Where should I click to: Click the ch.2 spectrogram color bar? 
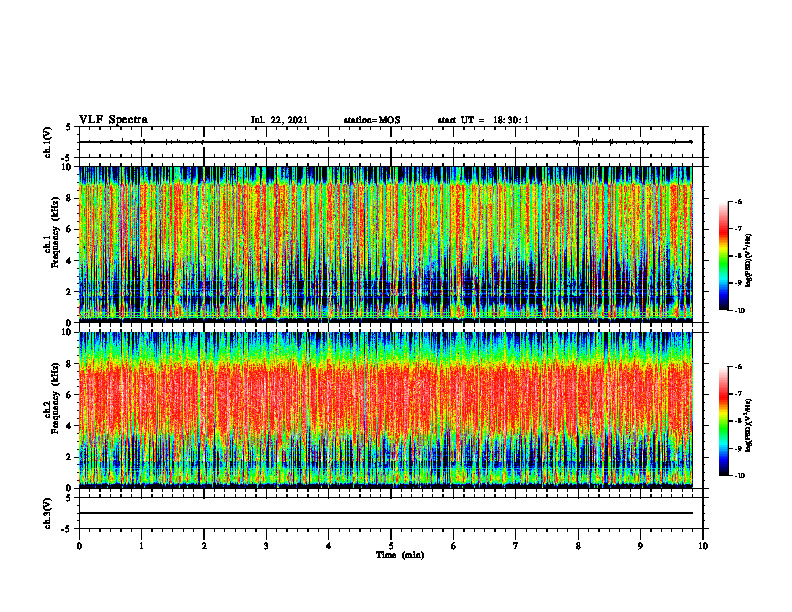click(723, 421)
